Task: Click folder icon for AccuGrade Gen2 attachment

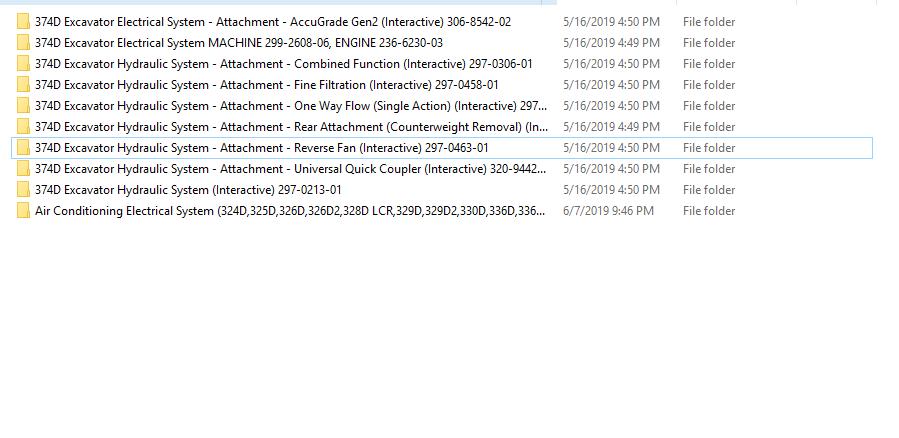Action: (x=23, y=22)
